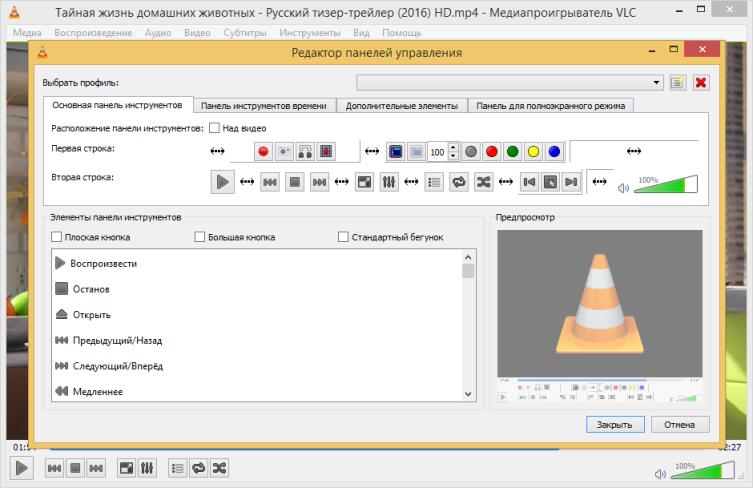Switch to 'Панель инструментов времени' tab
Viewport: 753px width, 488px height.
pyautogui.click(x=263, y=105)
